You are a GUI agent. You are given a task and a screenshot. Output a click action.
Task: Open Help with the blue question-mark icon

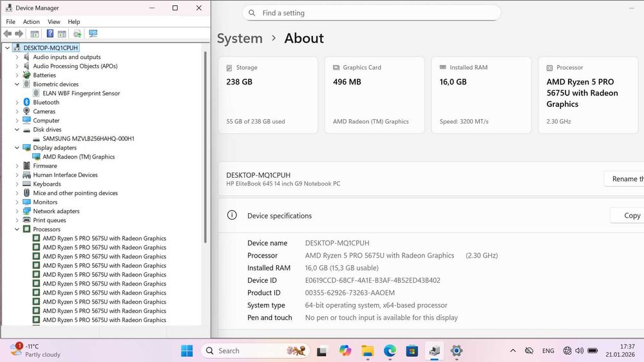50,33
